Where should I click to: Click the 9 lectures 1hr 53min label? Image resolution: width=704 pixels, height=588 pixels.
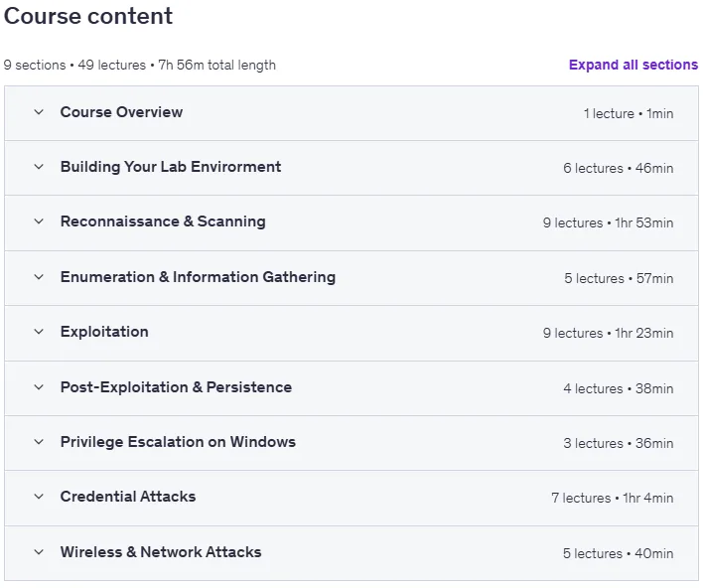tap(608, 222)
